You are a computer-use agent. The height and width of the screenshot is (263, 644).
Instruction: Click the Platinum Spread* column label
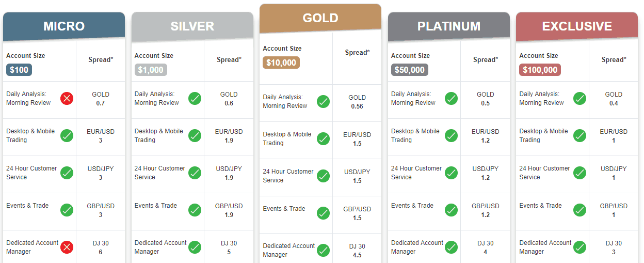pyautogui.click(x=486, y=60)
